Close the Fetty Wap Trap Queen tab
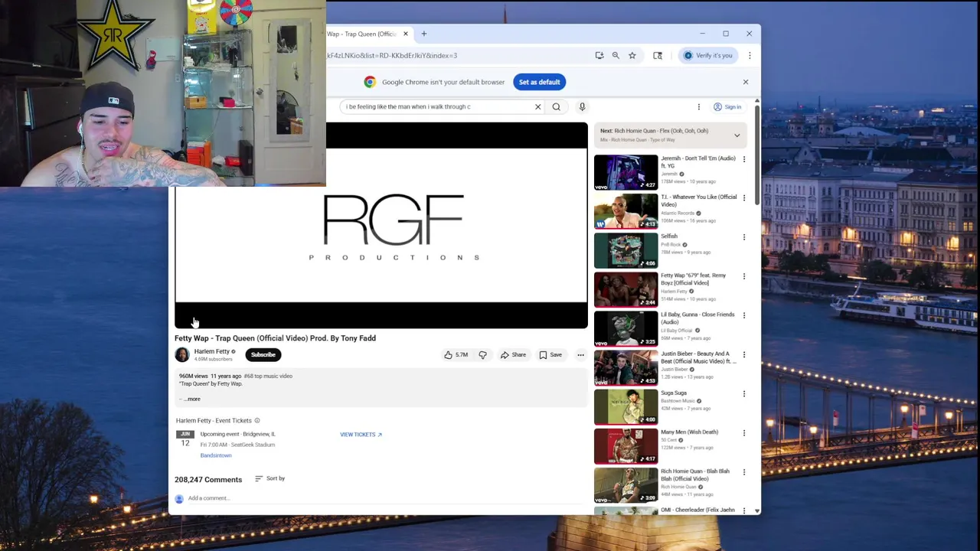Image resolution: width=980 pixels, height=551 pixels. point(406,34)
